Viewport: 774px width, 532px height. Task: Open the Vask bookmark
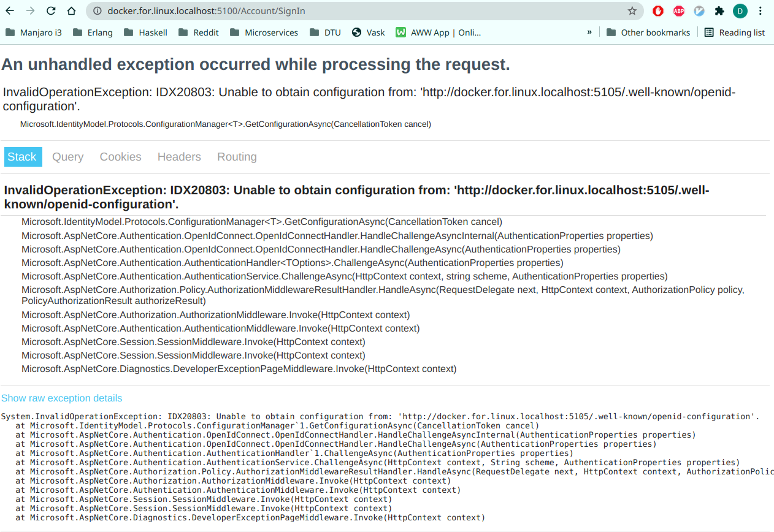pyautogui.click(x=369, y=32)
